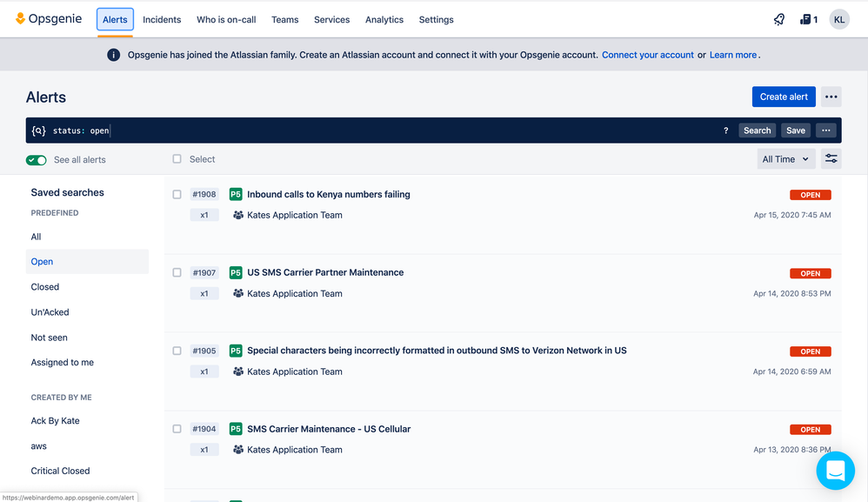
Task: Open the Intercom chat bubble
Action: pyautogui.click(x=835, y=471)
